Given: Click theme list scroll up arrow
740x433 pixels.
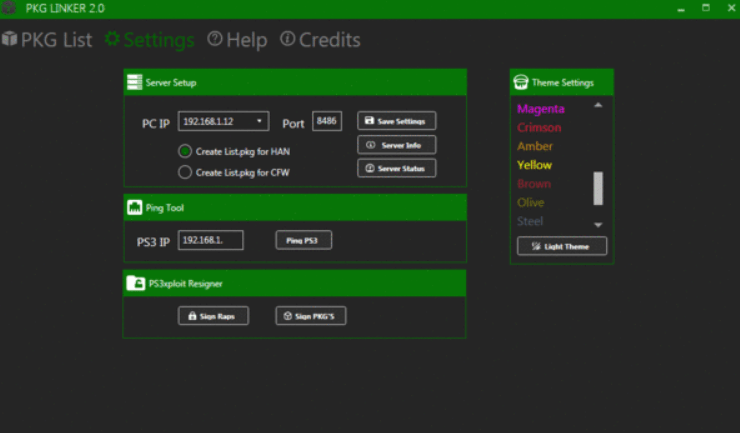Looking at the screenshot, I should tap(598, 105).
